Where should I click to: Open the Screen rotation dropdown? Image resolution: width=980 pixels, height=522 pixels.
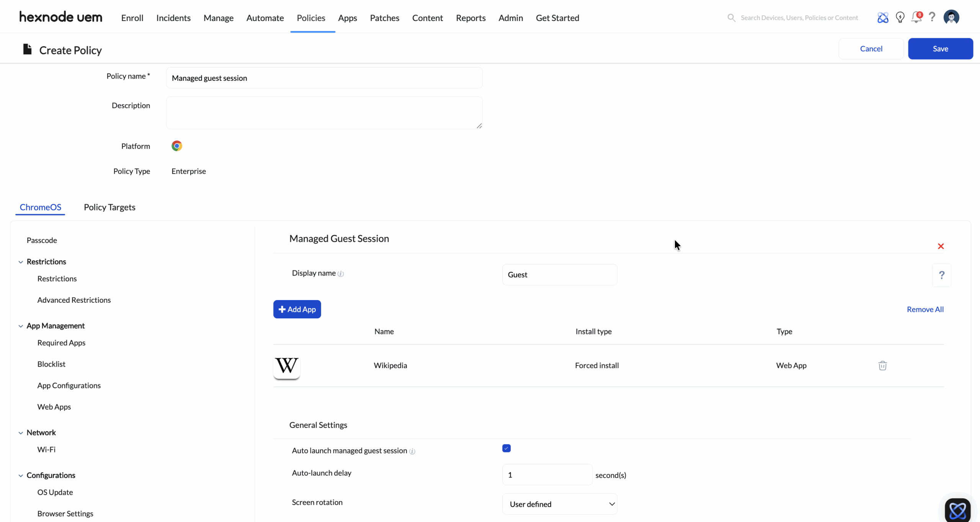point(560,504)
